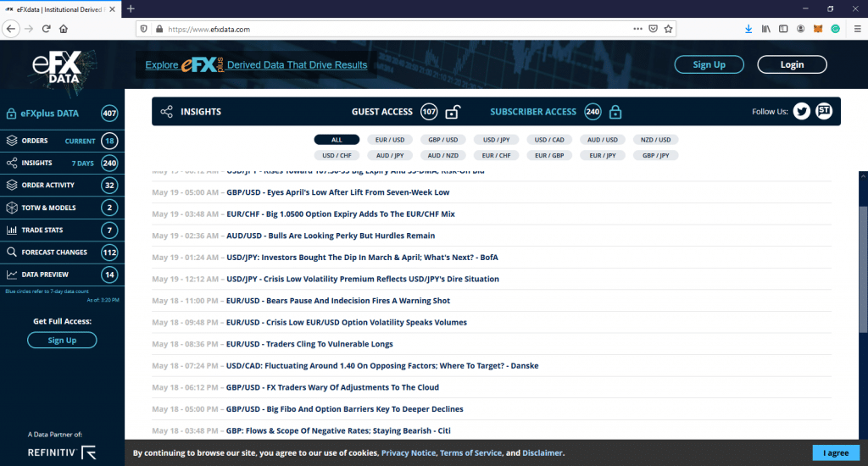Click the Insights share icon in header
The height and width of the screenshot is (466, 868).
tap(167, 112)
